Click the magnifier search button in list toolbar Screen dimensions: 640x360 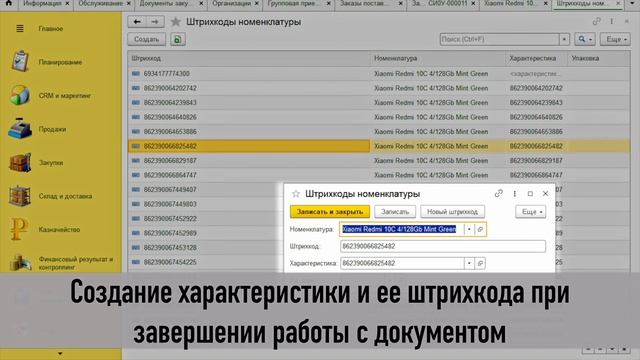[x=584, y=39]
